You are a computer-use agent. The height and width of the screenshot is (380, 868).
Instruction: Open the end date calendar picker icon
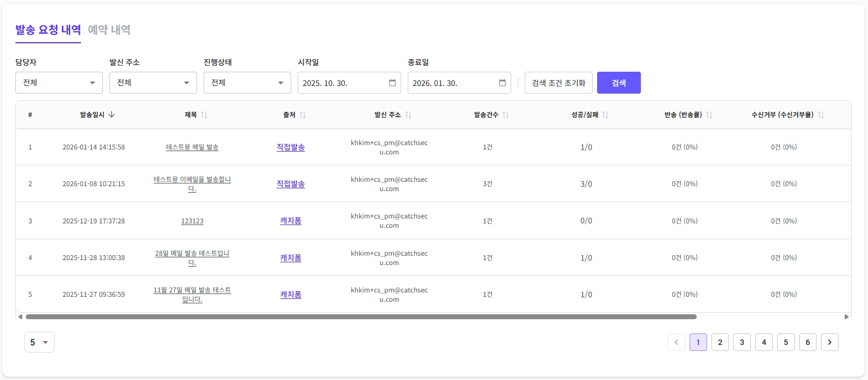coord(502,83)
